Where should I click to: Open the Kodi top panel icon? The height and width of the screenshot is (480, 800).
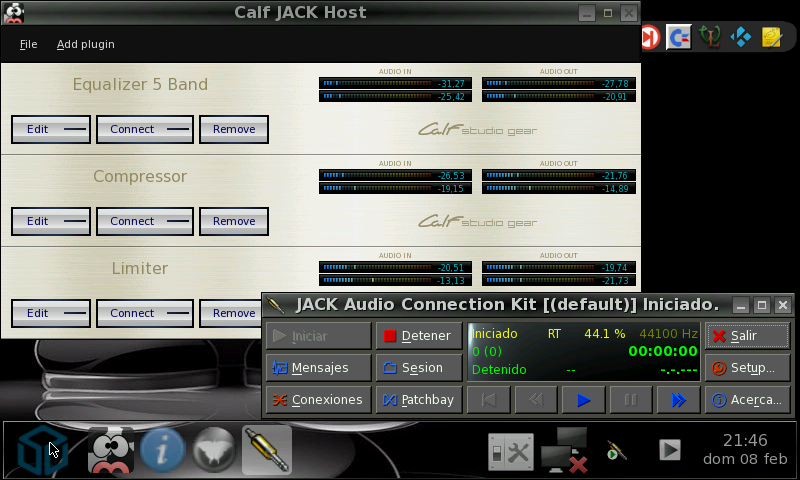(x=740, y=37)
